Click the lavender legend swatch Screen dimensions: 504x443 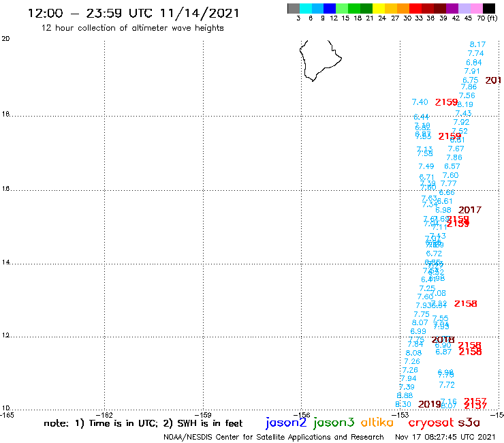pyautogui.click(x=464, y=8)
